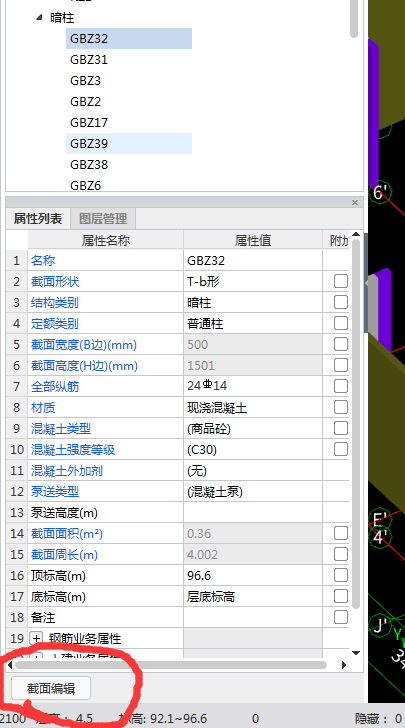Switch to the 属性列表 tab
Screen dimensions: 405x728
click(38, 218)
